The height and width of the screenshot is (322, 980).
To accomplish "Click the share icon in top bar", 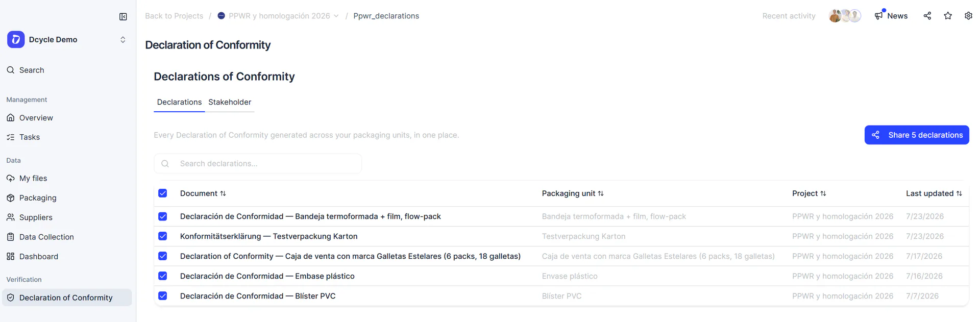I will [x=927, y=16].
